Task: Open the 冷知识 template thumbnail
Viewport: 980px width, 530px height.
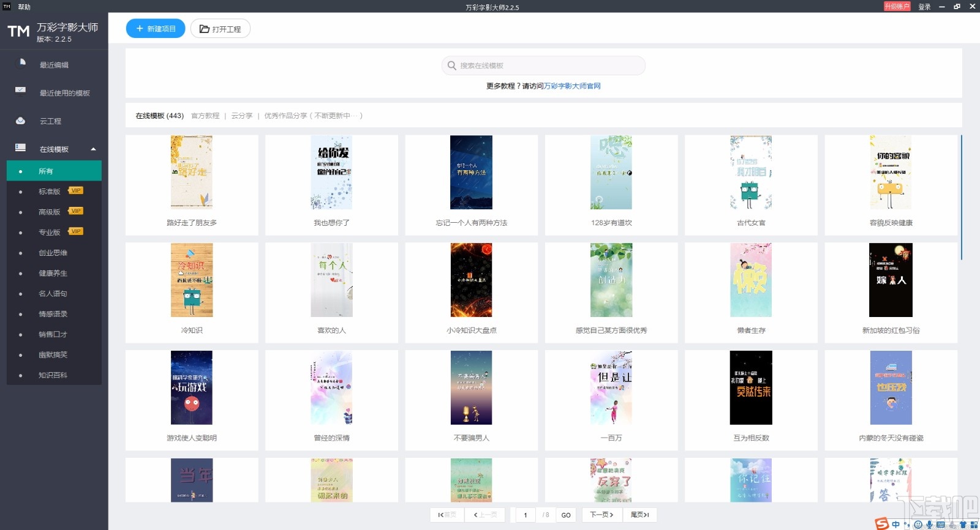Action: tap(192, 280)
